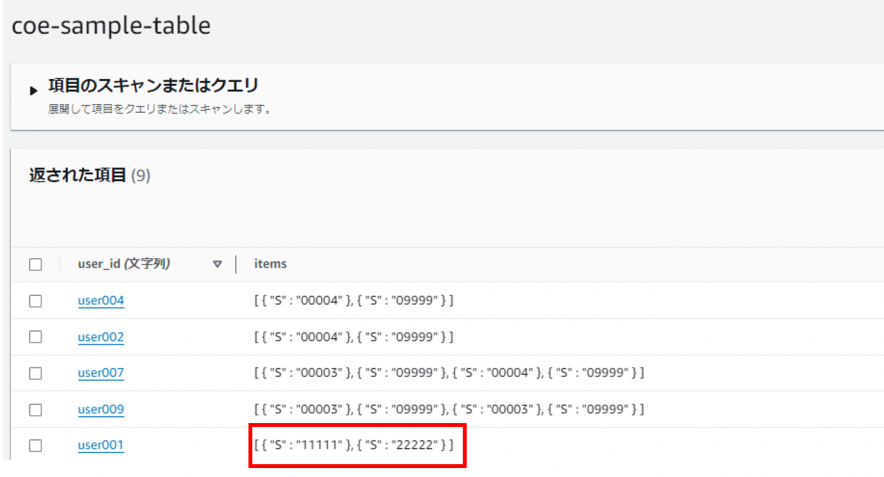
Task: Click the column divider between user_id and items
Action: (x=237, y=264)
